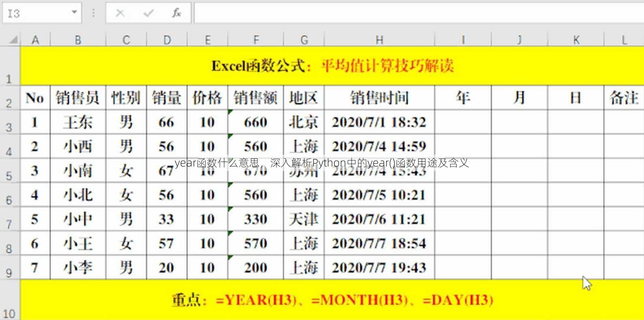Click the '年' header cell
Screen dimensions: 644x320
click(x=463, y=98)
